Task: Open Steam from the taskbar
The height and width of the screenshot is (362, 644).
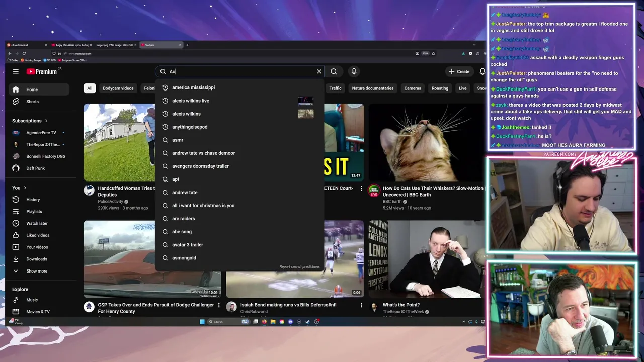Action: [308, 322]
